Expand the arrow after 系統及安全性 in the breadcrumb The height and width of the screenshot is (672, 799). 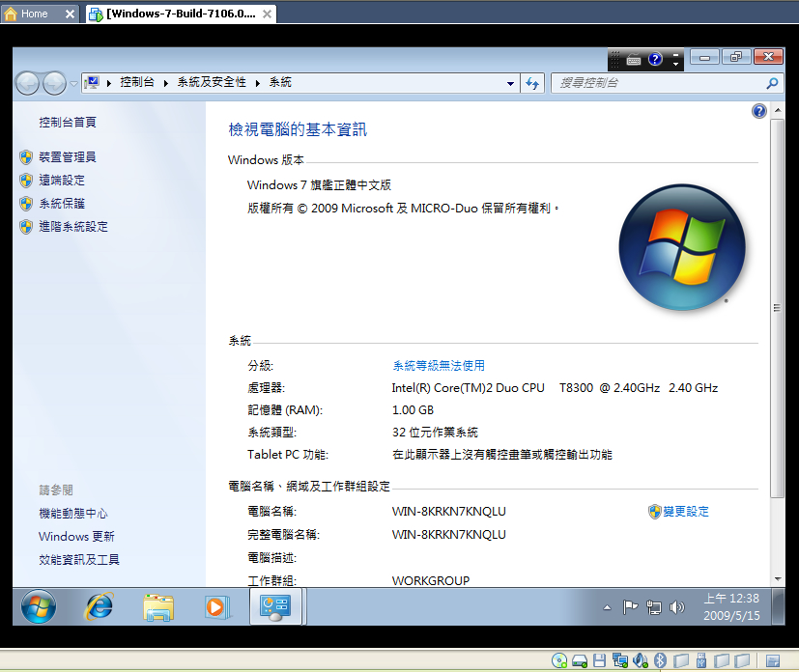pos(258,83)
